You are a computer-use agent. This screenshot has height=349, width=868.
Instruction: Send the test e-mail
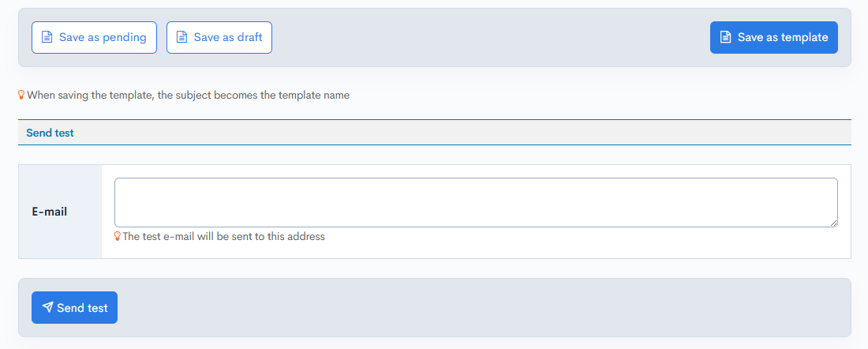74,307
